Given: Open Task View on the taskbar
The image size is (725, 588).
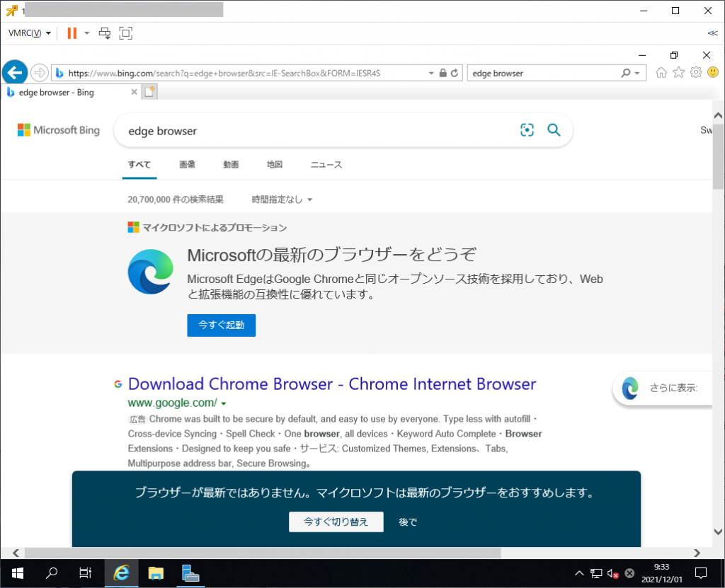Looking at the screenshot, I should tap(86, 574).
